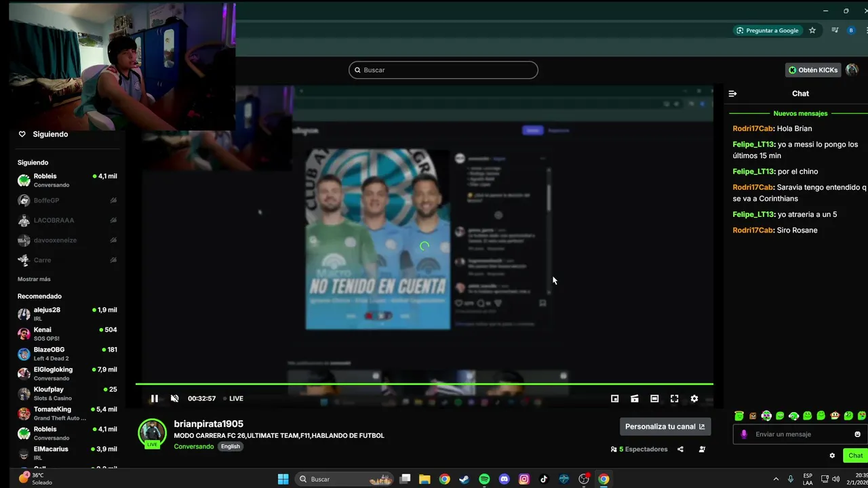Enable picture-in-picture mini player
The height and width of the screenshot is (488, 868).
614,399
